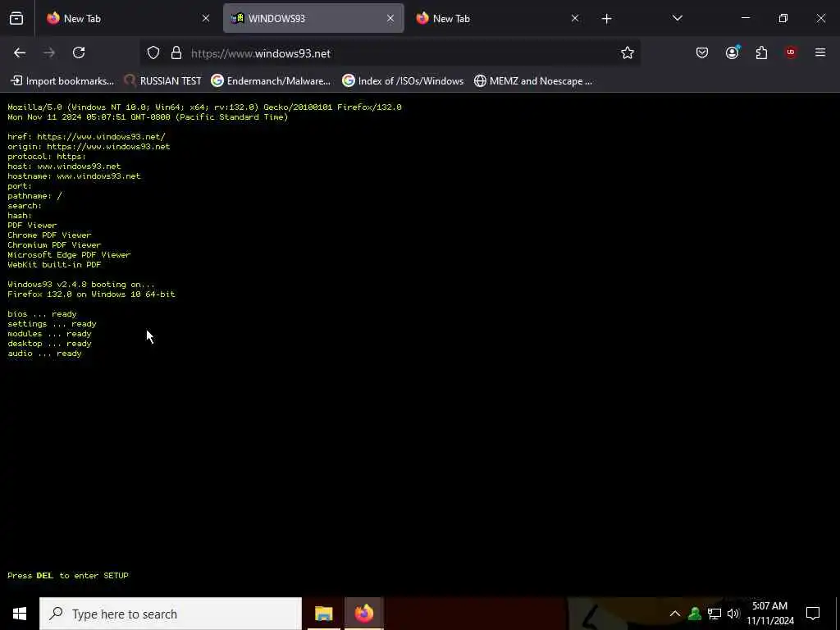This screenshot has height=630, width=840.
Task: Click 'Windows93 v2.4.8 booting on...' text
Action: 81,285
